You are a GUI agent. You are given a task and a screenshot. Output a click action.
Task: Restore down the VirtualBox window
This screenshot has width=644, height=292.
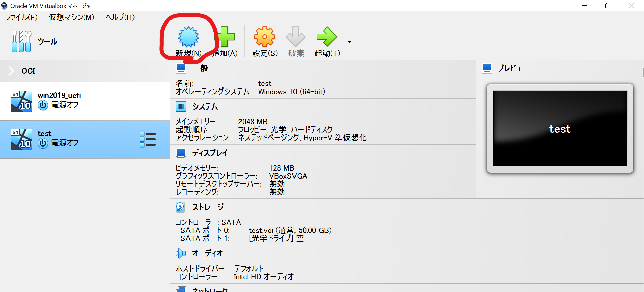[608, 6]
